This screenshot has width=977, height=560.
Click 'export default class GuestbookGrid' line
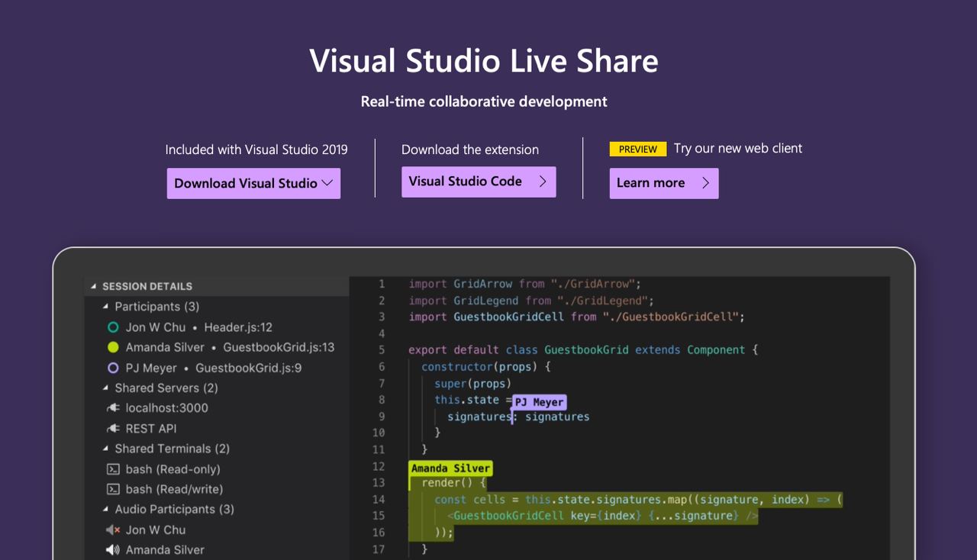tap(583, 350)
